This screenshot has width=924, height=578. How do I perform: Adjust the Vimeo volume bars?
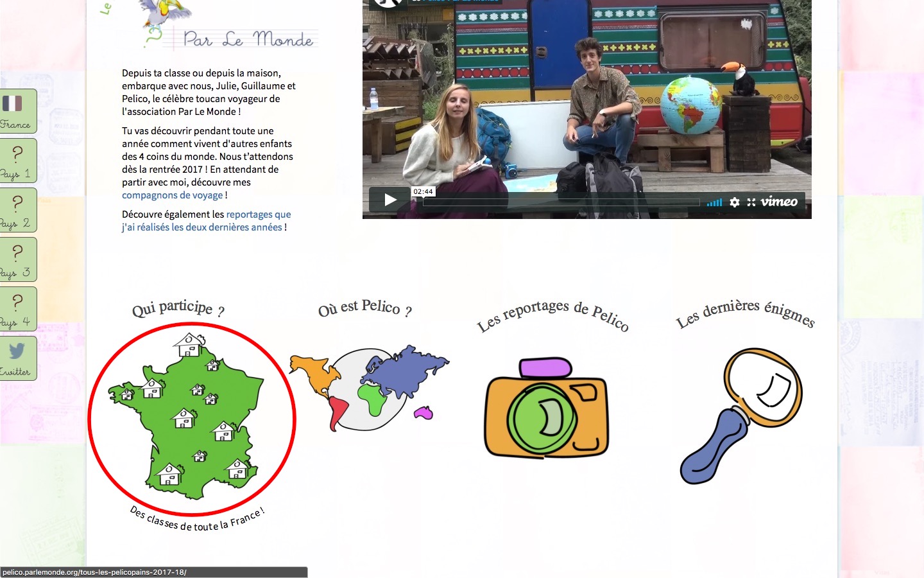click(714, 202)
